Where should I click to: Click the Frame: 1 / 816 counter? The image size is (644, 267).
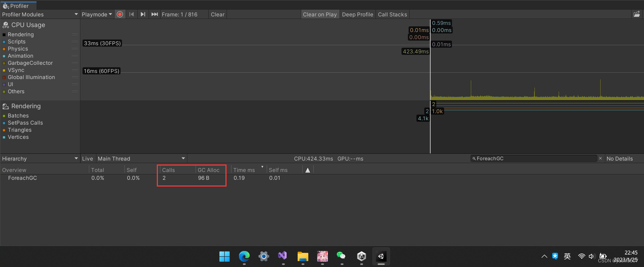tap(180, 14)
